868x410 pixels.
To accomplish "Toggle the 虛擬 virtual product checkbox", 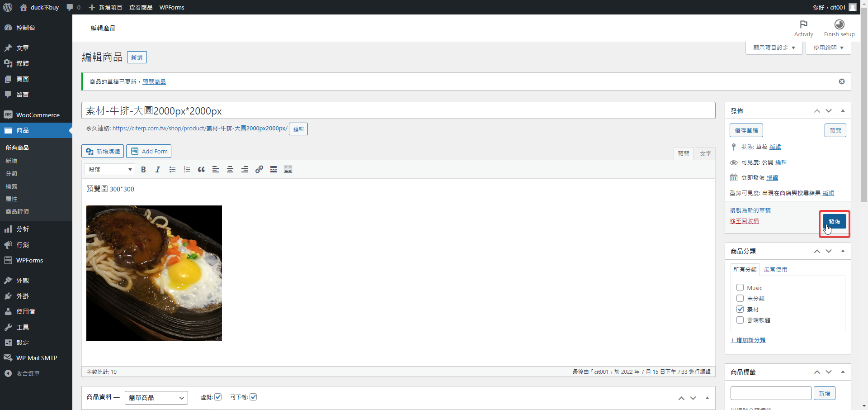I will 218,397.
